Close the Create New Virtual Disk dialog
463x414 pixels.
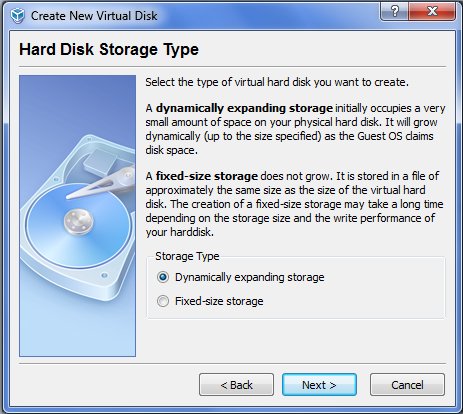tap(432, 12)
